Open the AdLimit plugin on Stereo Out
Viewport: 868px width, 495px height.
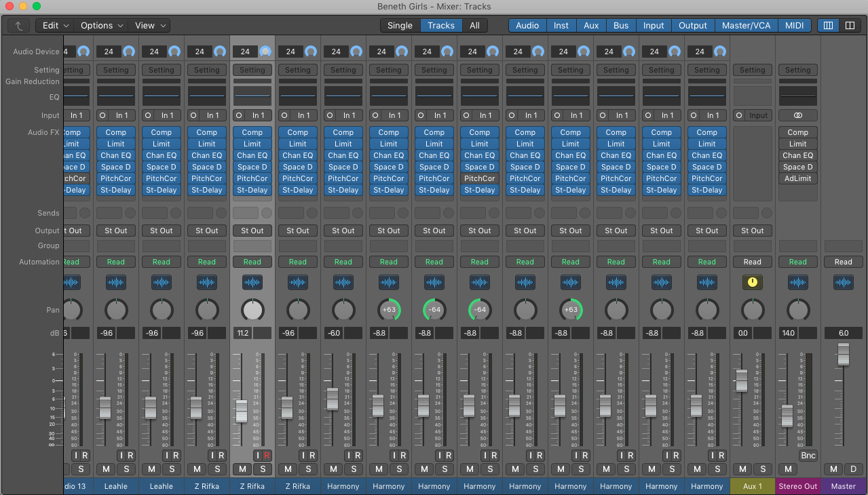pos(797,179)
